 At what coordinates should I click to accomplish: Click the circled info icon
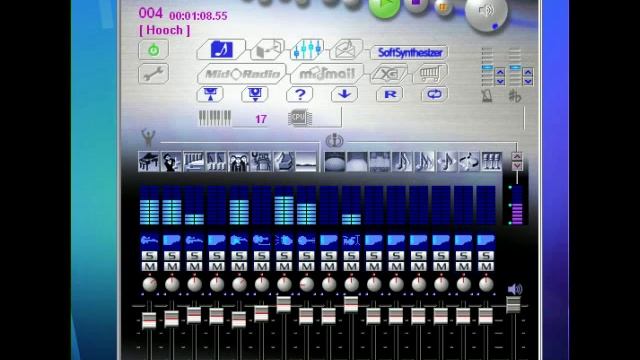coord(334,140)
